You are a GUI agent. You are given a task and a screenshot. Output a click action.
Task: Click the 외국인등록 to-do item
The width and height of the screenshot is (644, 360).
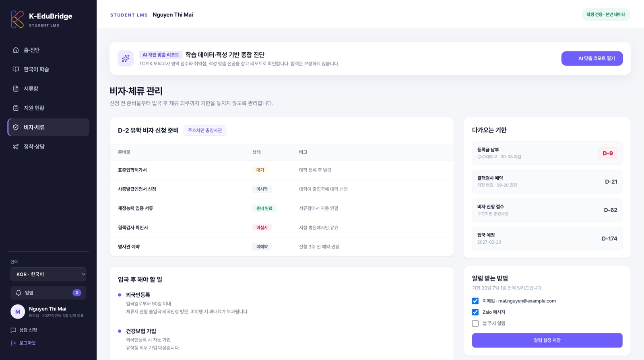click(x=282, y=303)
